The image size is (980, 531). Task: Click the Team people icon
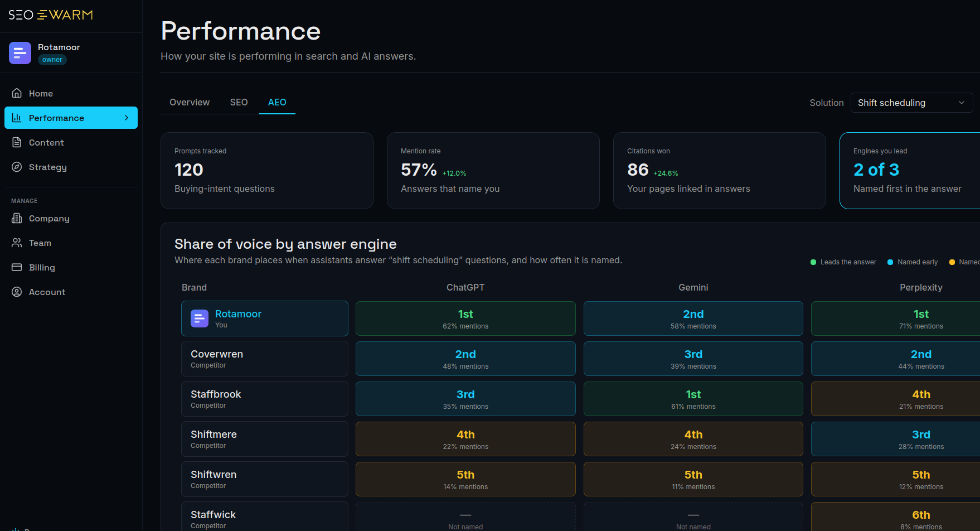click(17, 243)
